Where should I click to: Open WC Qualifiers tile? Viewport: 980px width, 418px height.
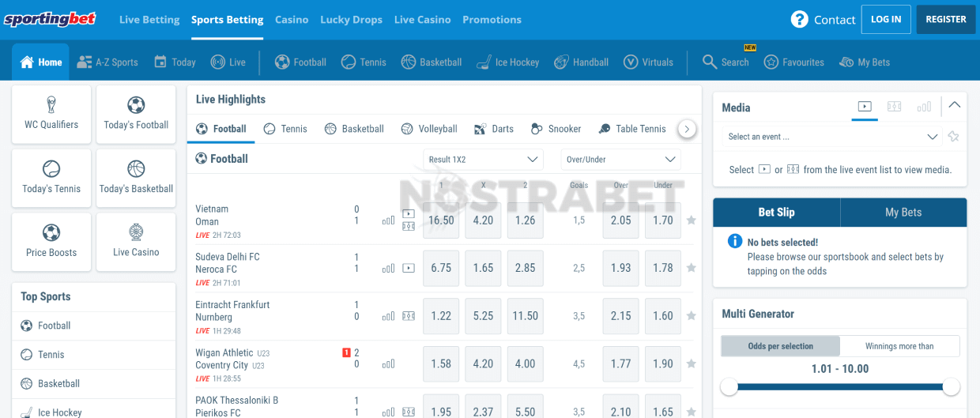(x=51, y=115)
